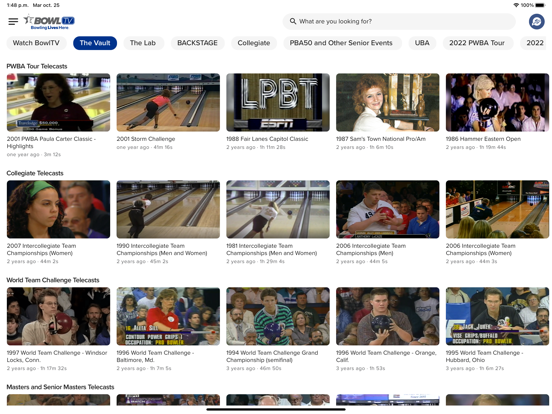552x414 pixels.
Task: Click title '1987 Sam's Town National Pro/Am'
Action: click(x=381, y=139)
